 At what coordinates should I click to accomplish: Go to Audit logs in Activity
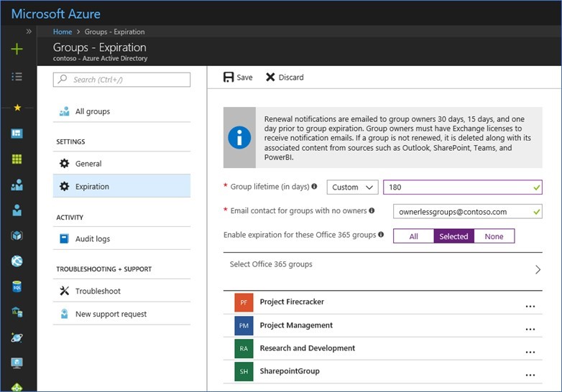(92, 239)
